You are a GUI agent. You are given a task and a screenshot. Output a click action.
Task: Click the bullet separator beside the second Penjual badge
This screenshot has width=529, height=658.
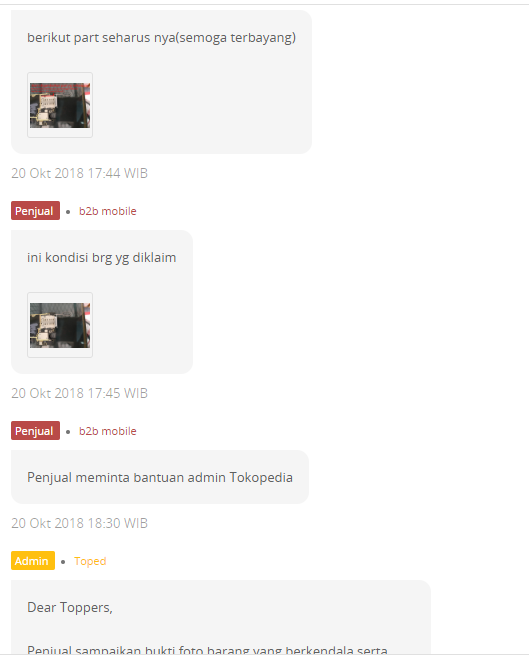pos(68,431)
